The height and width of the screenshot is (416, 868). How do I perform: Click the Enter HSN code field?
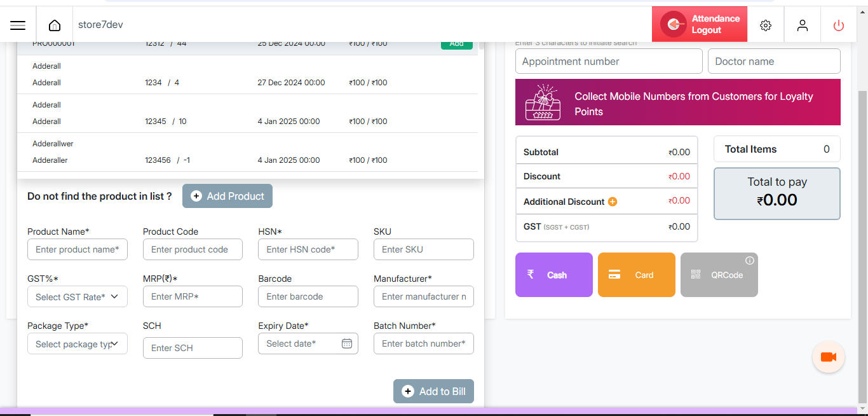[308, 249]
